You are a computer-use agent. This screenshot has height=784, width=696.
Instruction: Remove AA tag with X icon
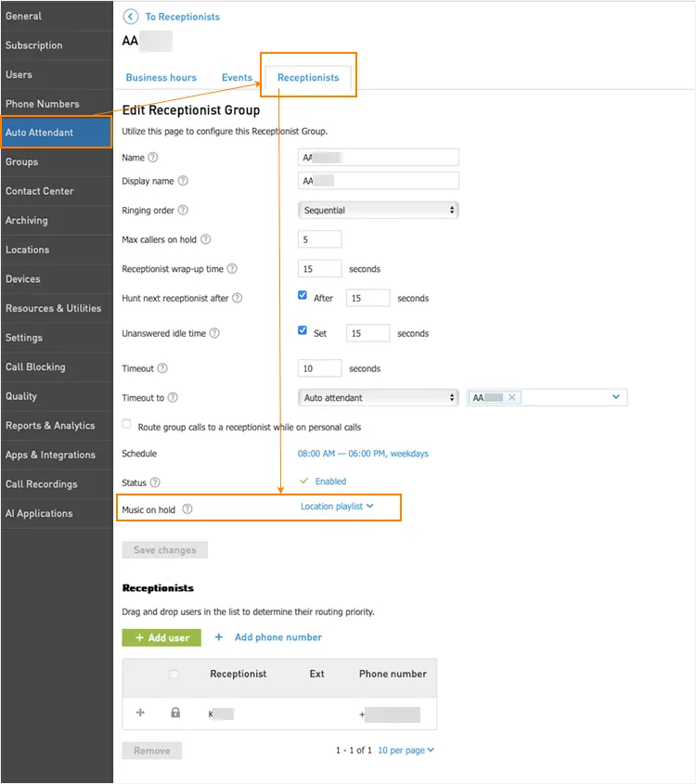511,397
